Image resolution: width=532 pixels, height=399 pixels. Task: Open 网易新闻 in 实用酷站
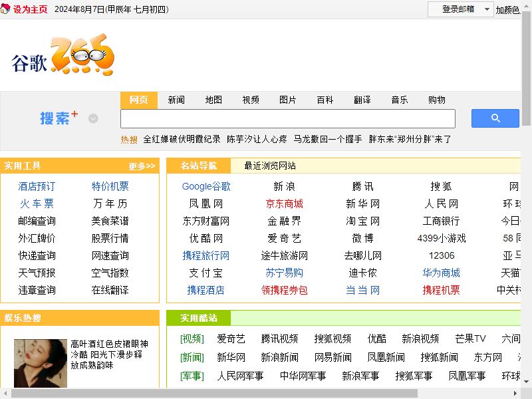click(333, 357)
